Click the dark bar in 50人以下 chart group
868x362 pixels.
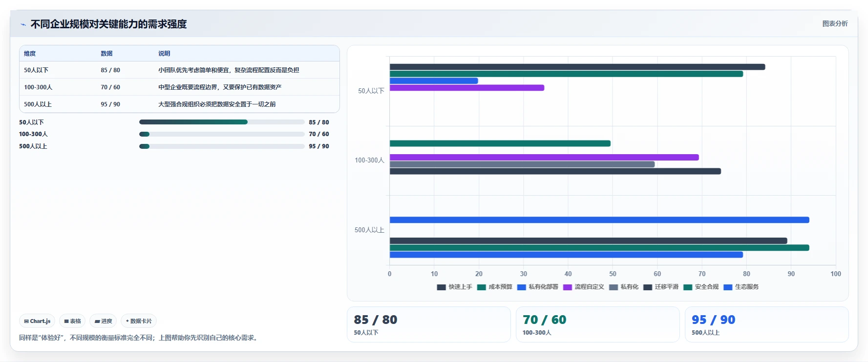(577, 67)
